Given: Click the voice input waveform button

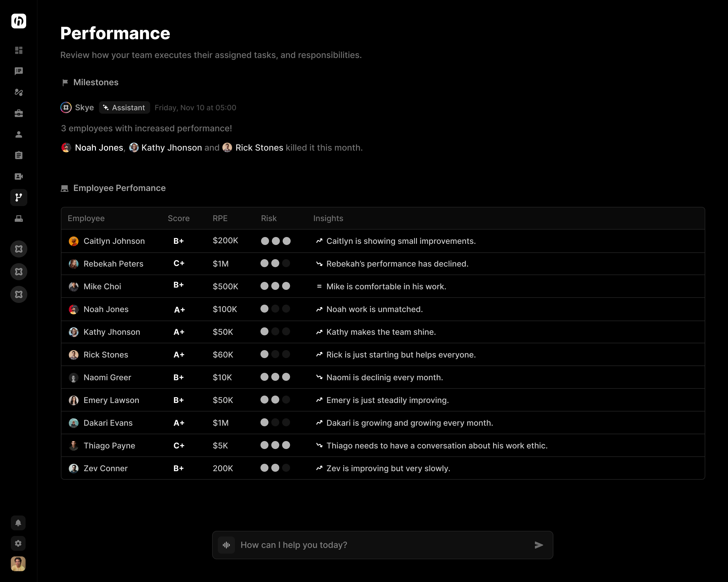Looking at the screenshot, I should coord(226,545).
